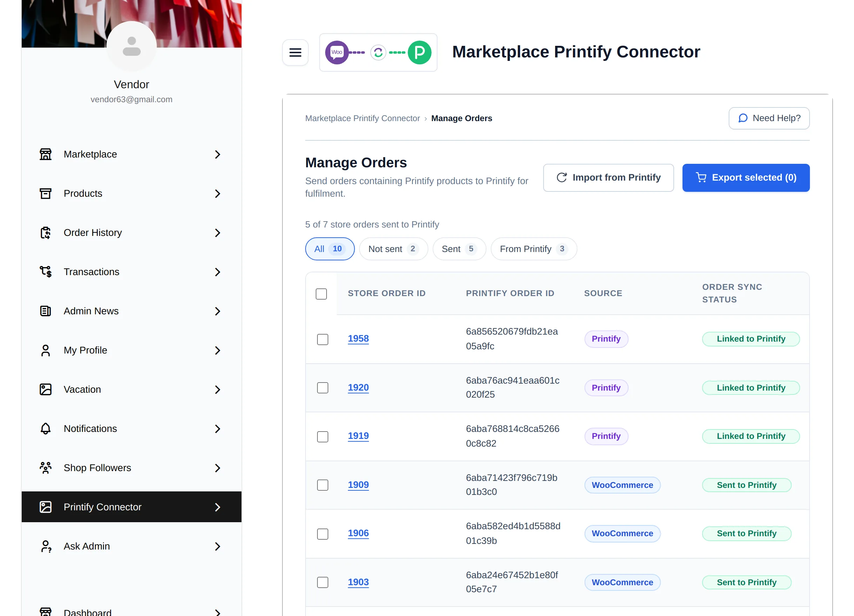
Task: Check the box for order 1919
Action: coord(323,436)
